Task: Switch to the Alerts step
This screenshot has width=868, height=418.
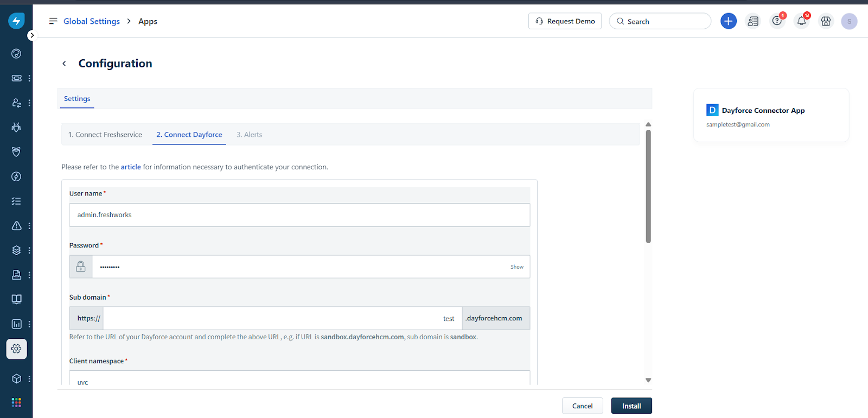Action: [250, 135]
